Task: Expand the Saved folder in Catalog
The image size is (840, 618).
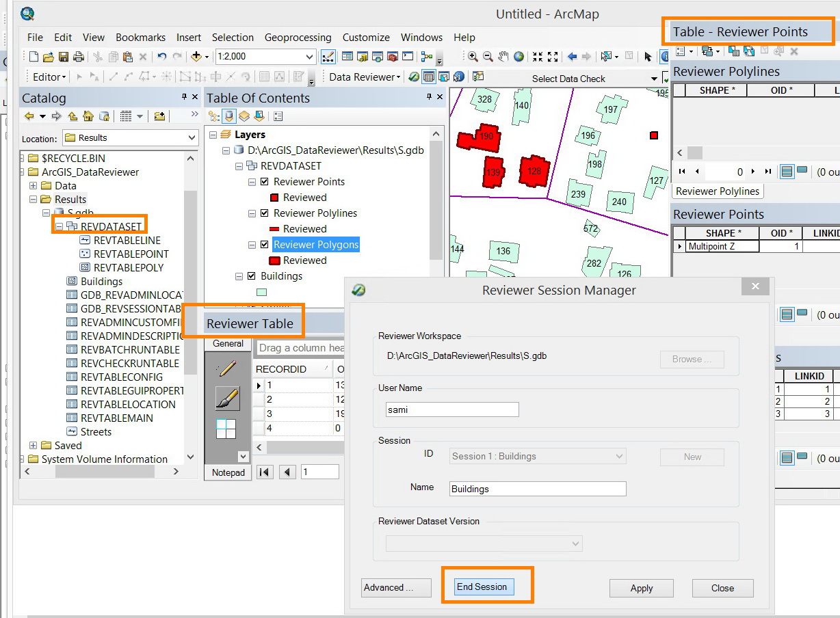Action: 33,446
